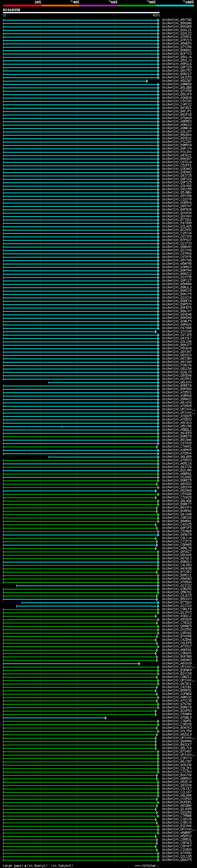197x868 pixels.
Task: Select hit label UniRef100_A8WRN7
Action: pos(177,833)
